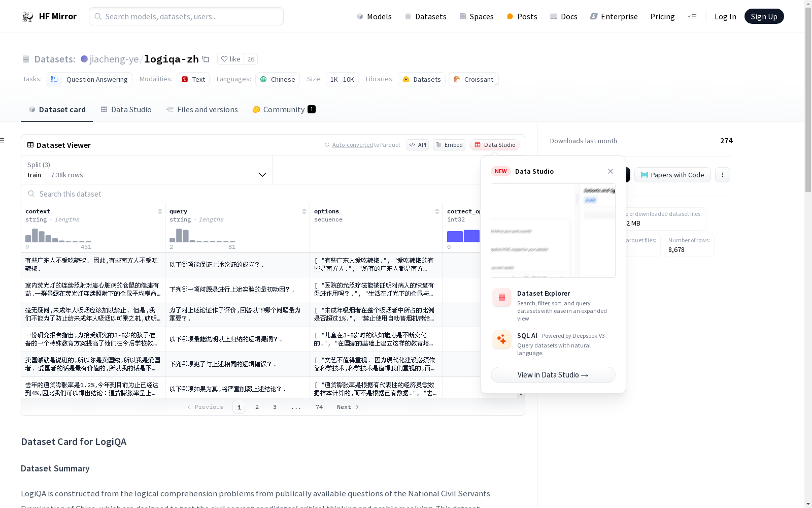Open the left sidebar hamburger icon
Screen dimensions: 812x508
coord(3,140)
